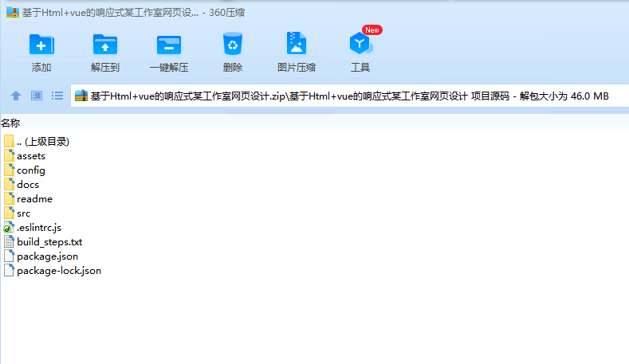Click the assets folder icon
The height and width of the screenshot is (364, 629).
(x=10, y=155)
